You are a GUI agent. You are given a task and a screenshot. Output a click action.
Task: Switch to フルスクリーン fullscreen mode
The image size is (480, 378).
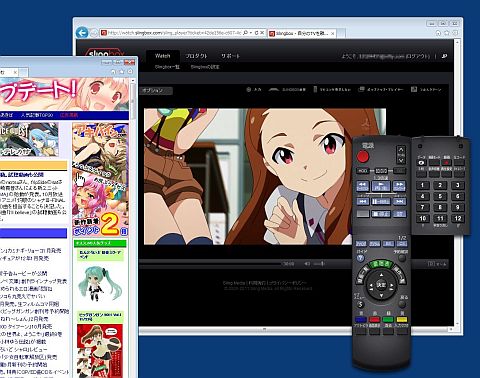point(426,90)
